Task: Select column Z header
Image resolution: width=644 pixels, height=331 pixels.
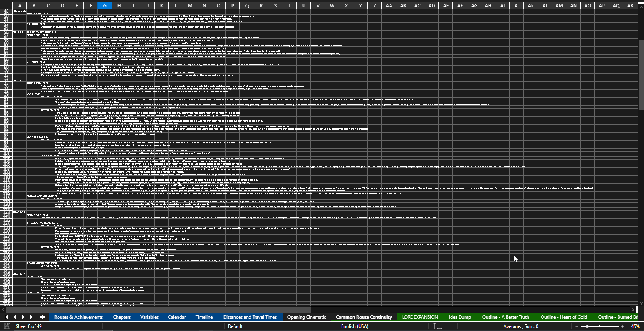Action: point(375,5)
